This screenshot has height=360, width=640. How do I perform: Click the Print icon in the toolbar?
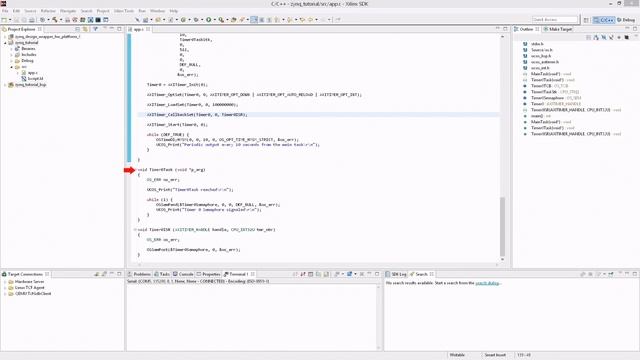(x=31, y=20)
